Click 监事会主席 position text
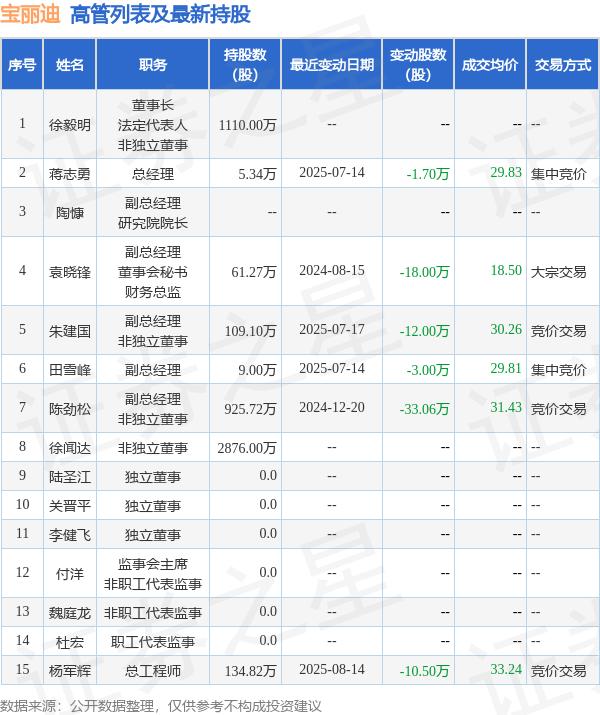This screenshot has width=600, height=715. pyautogui.click(x=153, y=564)
